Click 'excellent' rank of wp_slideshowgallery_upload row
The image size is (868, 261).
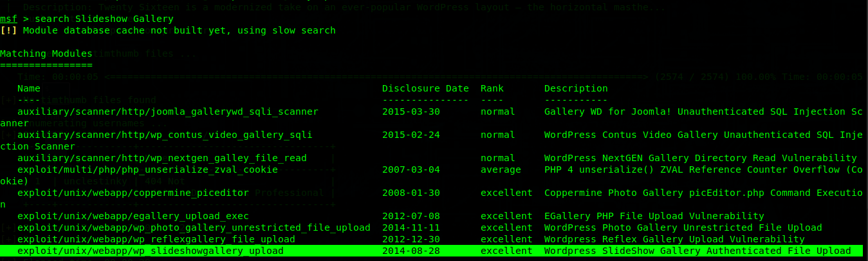pos(506,251)
